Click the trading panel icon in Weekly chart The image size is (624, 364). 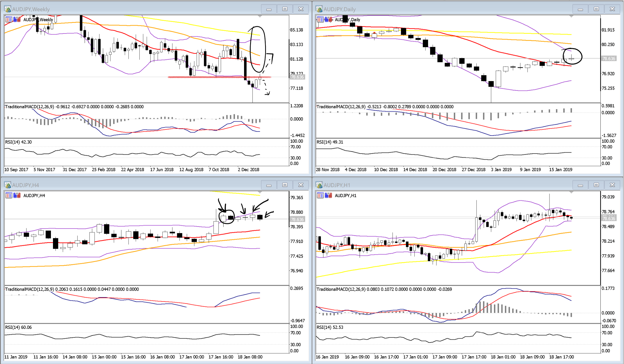tap(9, 20)
